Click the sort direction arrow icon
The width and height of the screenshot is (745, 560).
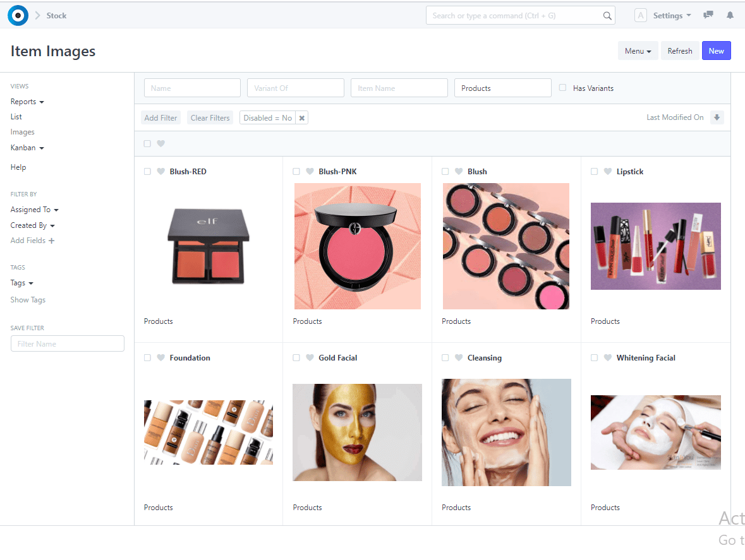click(x=718, y=117)
